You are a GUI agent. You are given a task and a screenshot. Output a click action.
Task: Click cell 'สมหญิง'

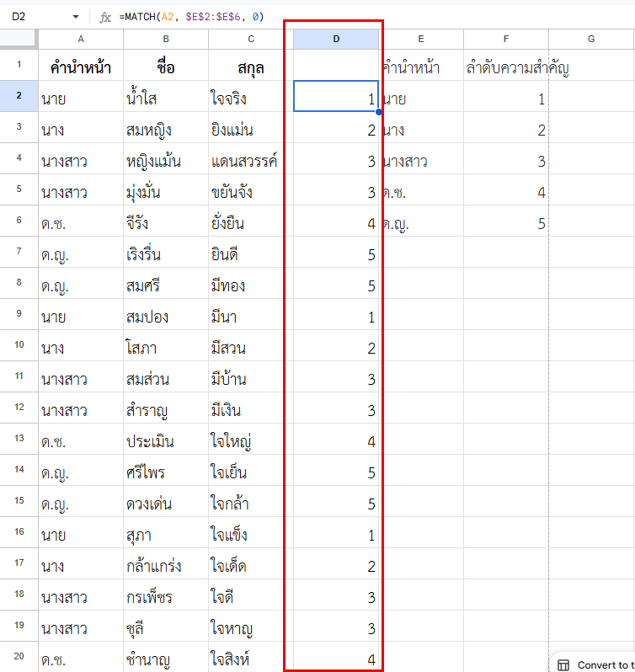click(166, 127)
